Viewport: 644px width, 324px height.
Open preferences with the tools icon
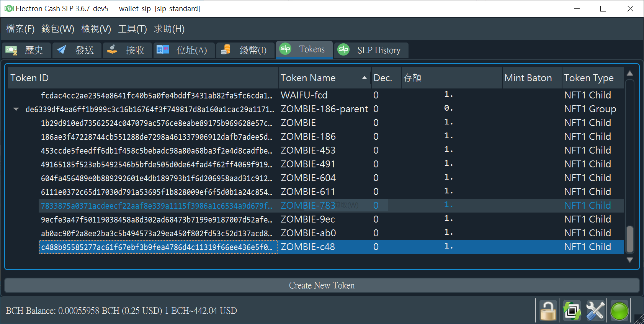(595, 311)
